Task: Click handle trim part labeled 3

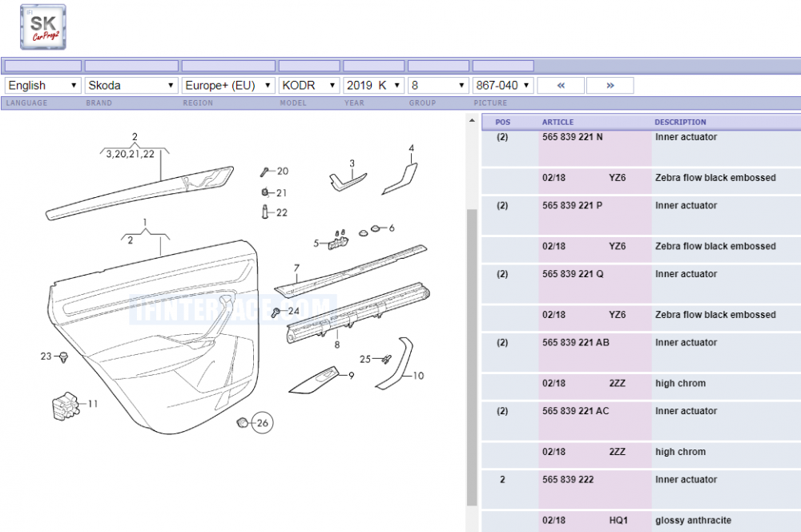Action: click(348, 182)
